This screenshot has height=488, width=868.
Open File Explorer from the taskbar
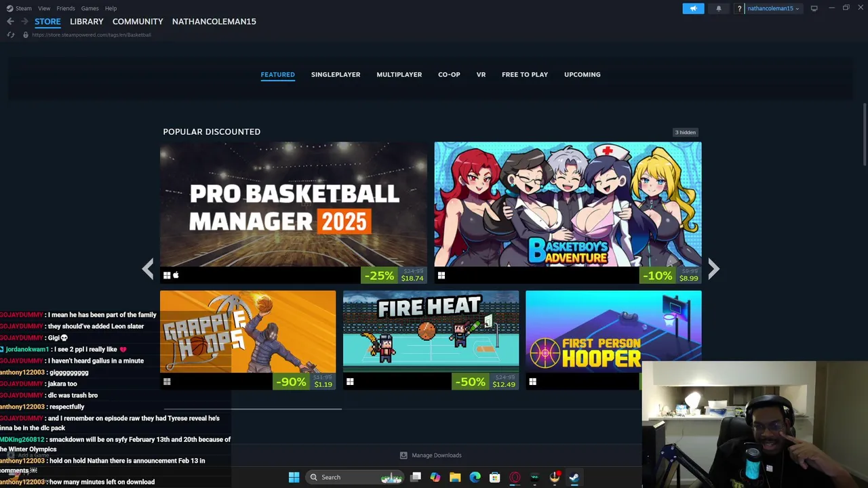pos(455,477)
